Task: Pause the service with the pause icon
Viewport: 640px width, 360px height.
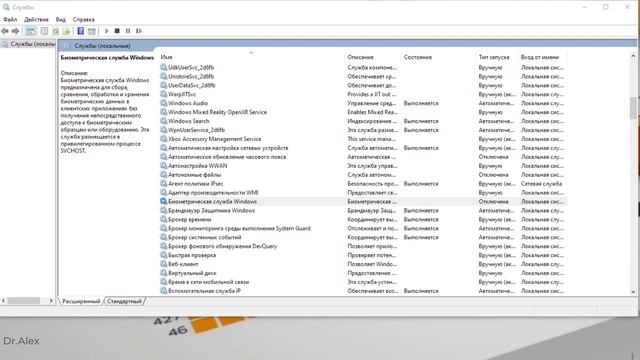Action: (128, 31)
